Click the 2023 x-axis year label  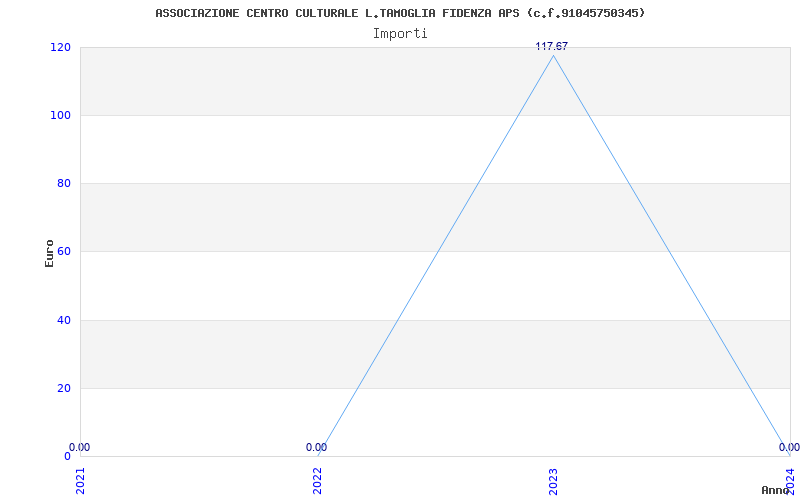pos(554,482)
